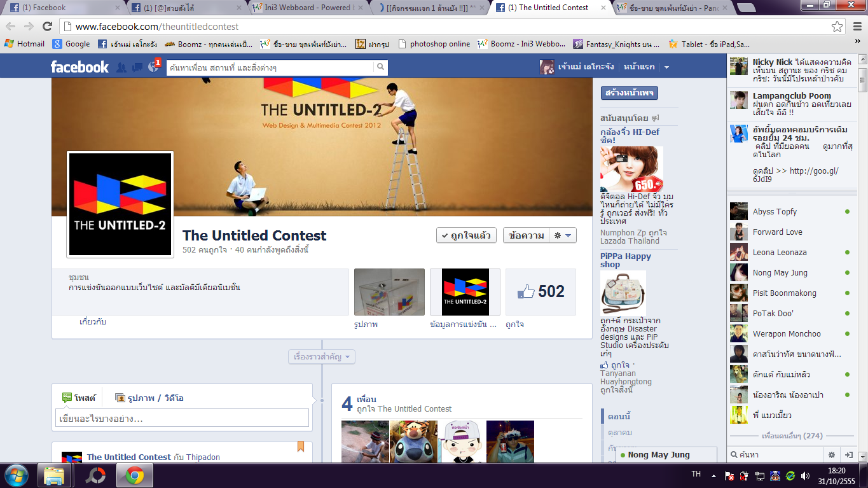This screenshot has height=488, width=868.
Task: Click the TH language indicator in taskbar
Action: coord(696,475)
